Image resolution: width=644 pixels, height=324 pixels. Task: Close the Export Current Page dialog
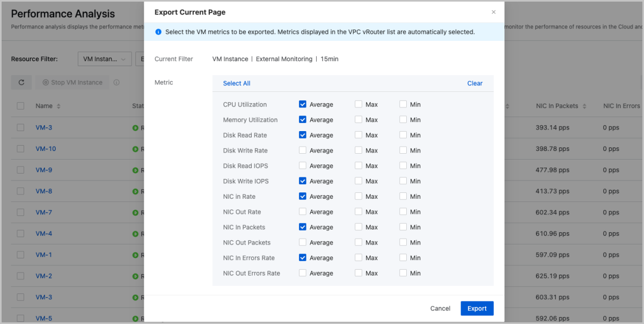tap(493, 12)
